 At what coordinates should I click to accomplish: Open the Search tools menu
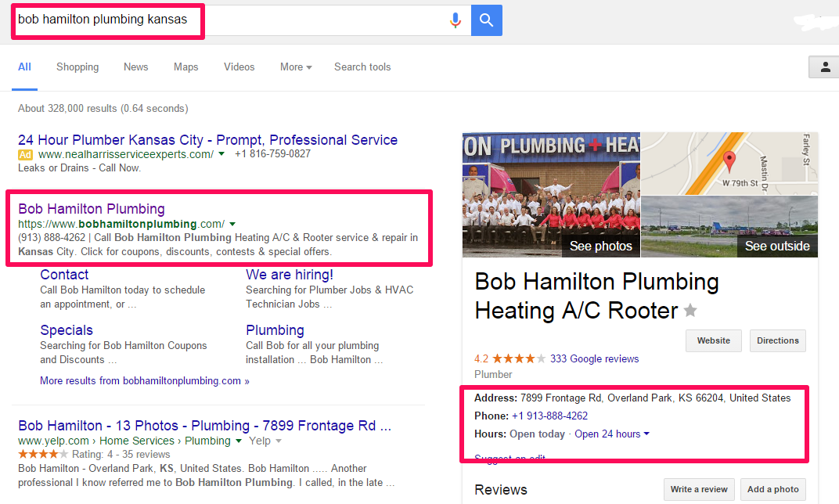[x=362, y=67]
